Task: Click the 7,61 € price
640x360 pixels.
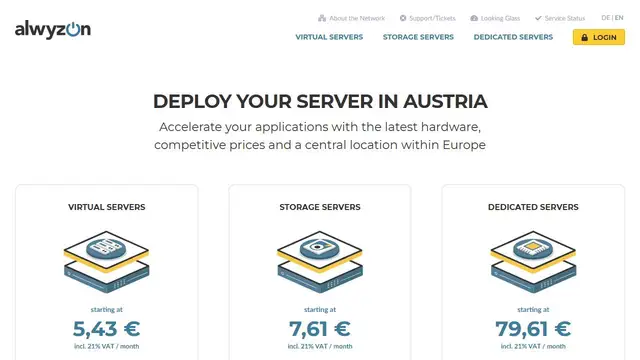Action: coord(320,329)
